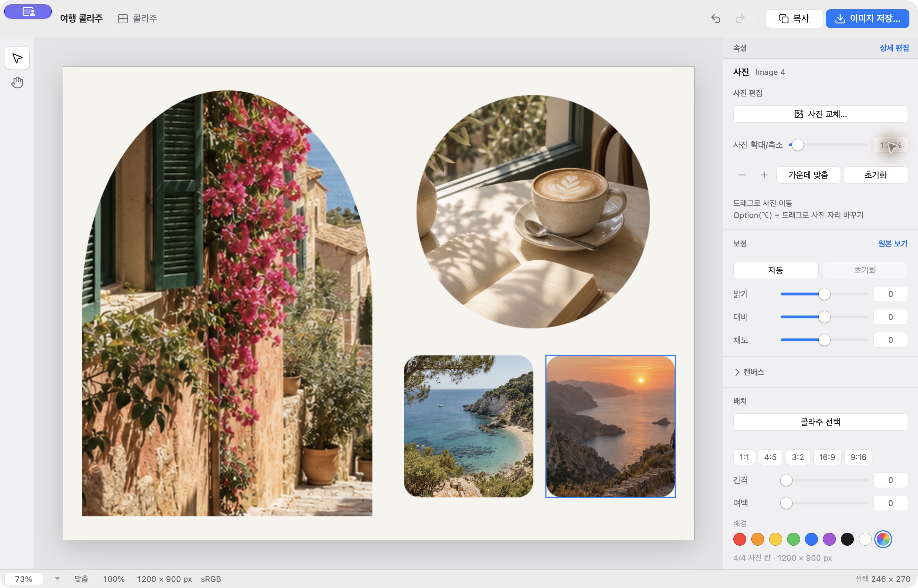Viewport: 918px width, 588px height.
Task: Click the 사진 교체 button
Action: coord(820,114)
